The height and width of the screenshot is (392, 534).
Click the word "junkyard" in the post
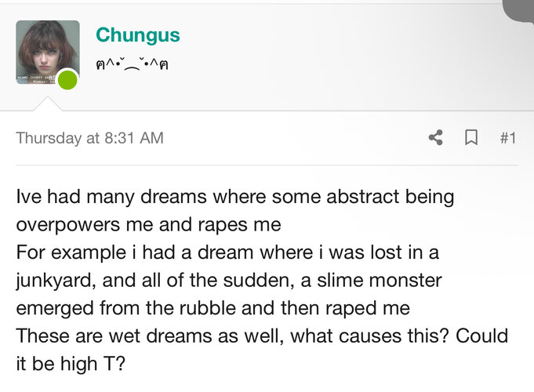tap(55, 280)
